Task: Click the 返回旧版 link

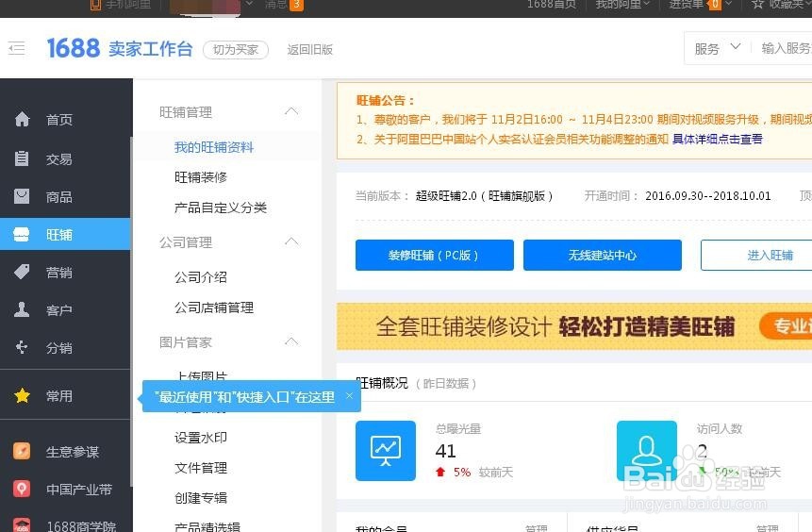Action: [309, 49]
